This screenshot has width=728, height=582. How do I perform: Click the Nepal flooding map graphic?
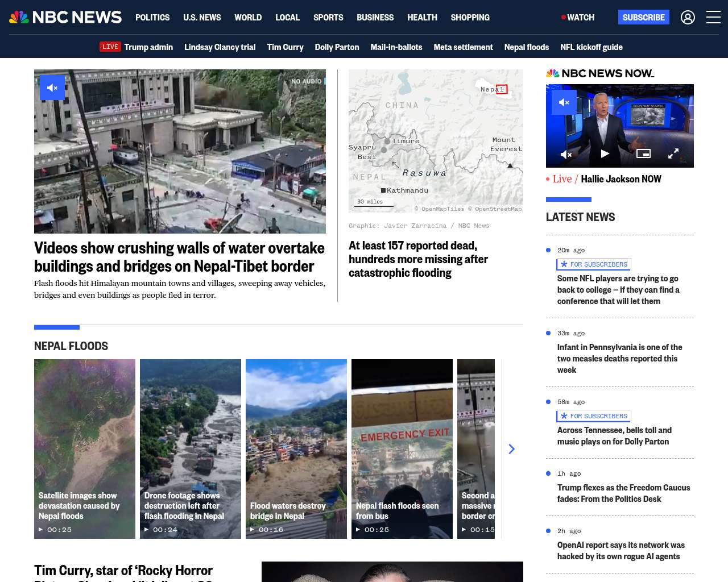pos(436,142)
